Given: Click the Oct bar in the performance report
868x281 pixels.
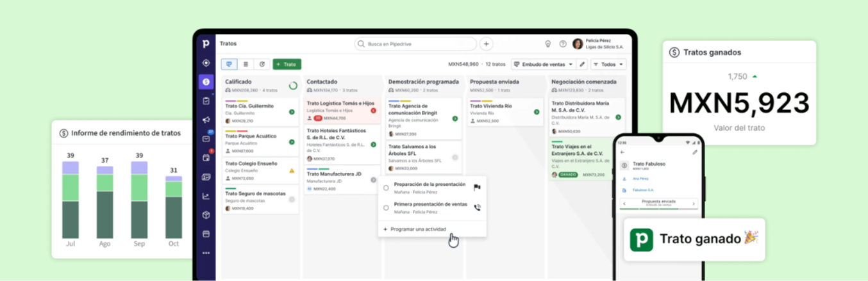Looking at the screenshot, I should (x=174, y=207).
